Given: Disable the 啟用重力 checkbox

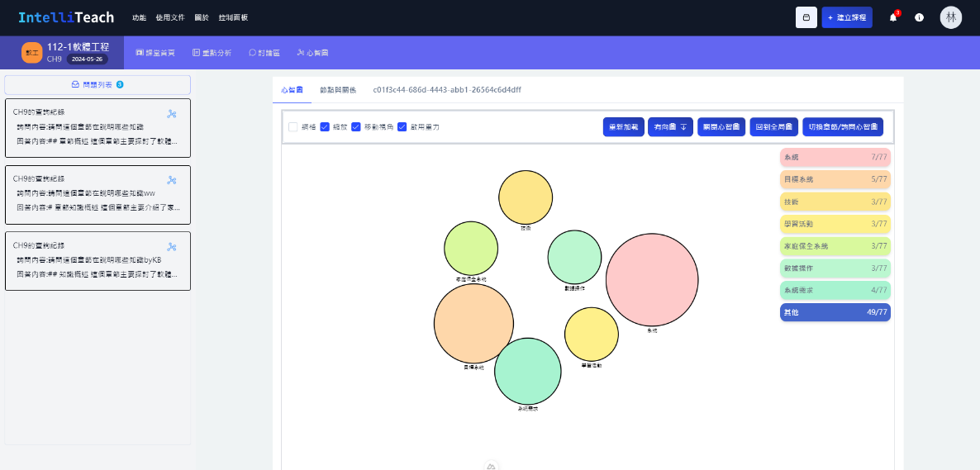Looking at the screenshot, I should [402, 127].
